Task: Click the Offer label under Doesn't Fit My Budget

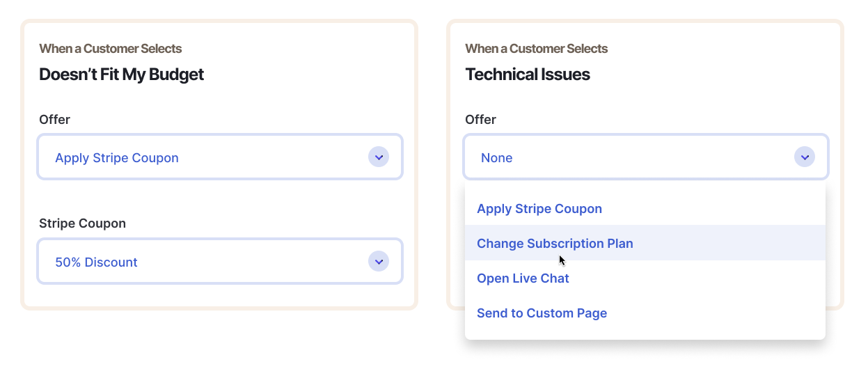Action: click(x=54, y=120)
